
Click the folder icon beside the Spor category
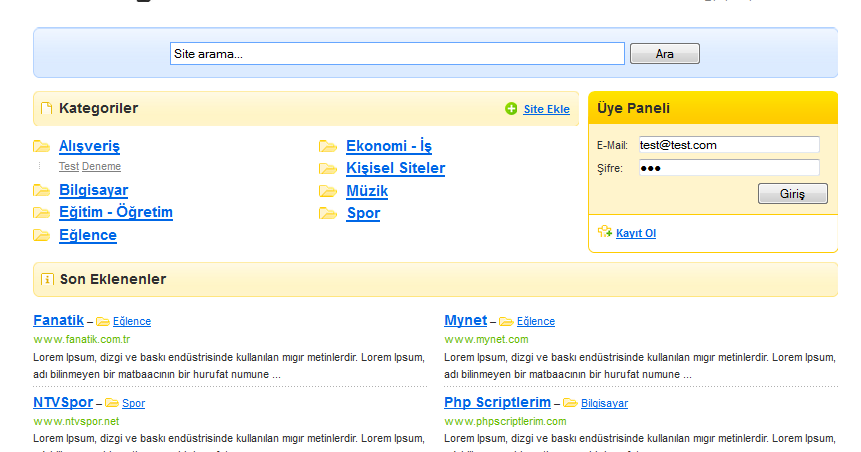[328, 213]
